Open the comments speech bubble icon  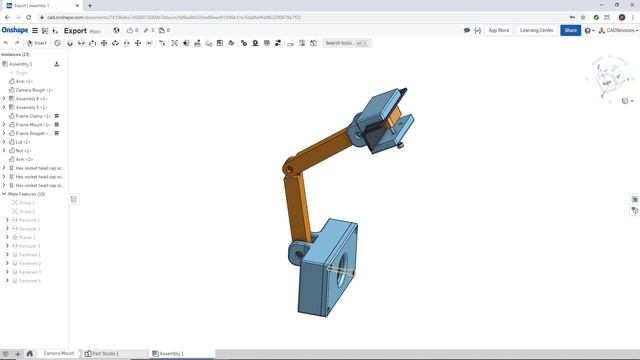click(467, 30)
